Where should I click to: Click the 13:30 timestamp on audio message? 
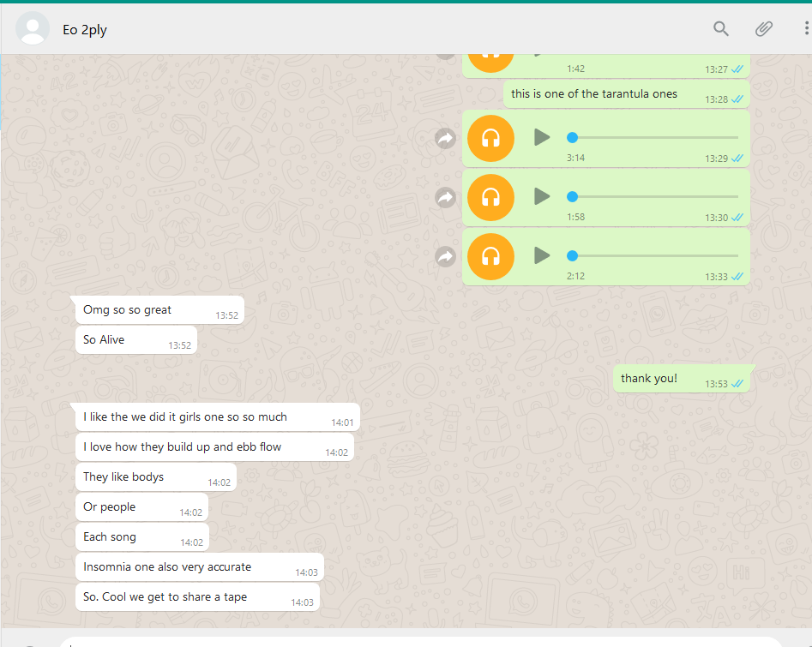[716, 218]
